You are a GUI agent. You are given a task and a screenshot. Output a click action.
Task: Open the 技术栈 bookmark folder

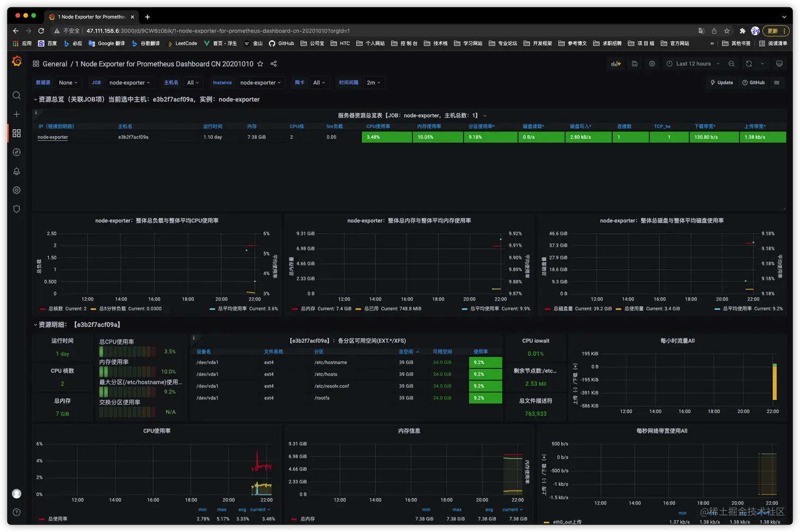(435, 43)
